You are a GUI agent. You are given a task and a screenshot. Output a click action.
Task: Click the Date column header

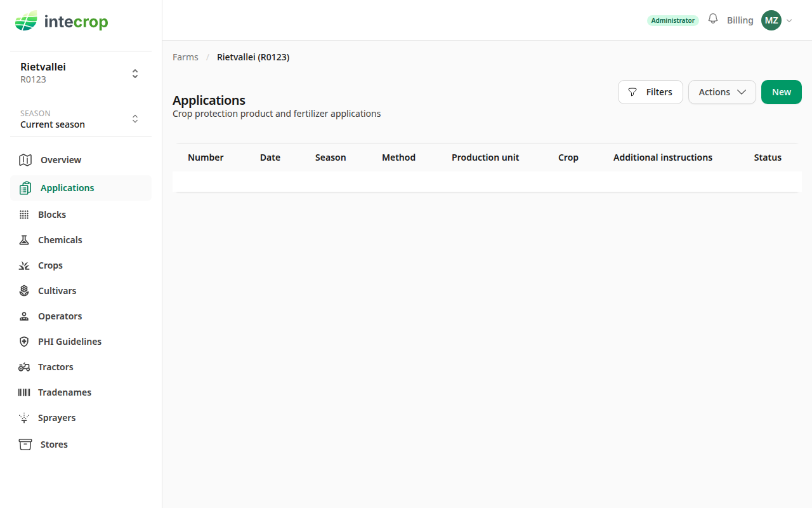coord(270,157)
